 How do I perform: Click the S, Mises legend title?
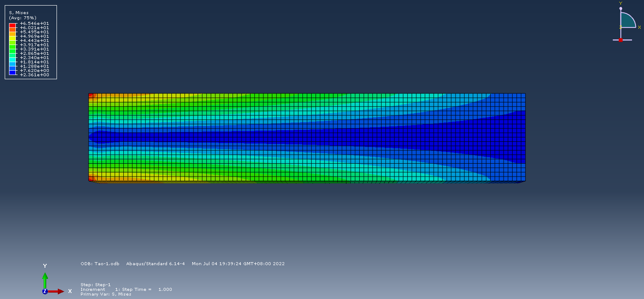pyautogui.click(x=19, y=13)
